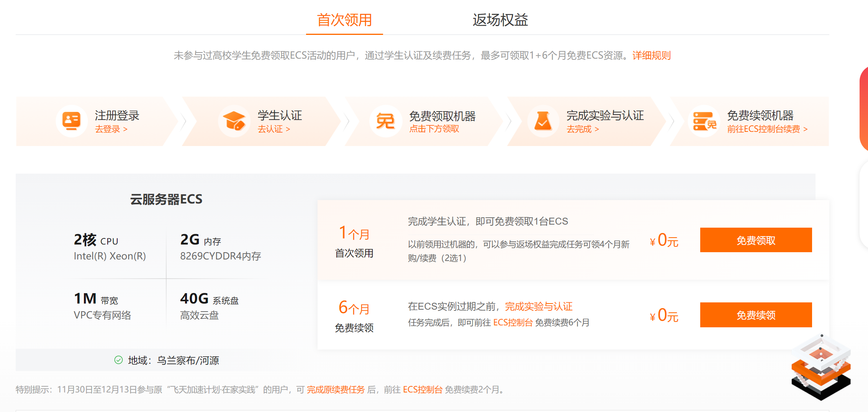Viewport: 868px width, 412px height.
Task: Click the 点击下方领取 text
Action: [434, 129]
